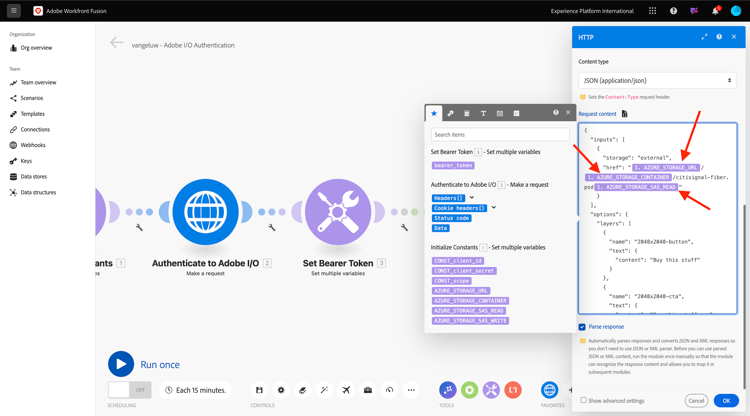Open Connections in sidebar
Image resolution: width=750 pixels, height=416 pixels.
30,130
